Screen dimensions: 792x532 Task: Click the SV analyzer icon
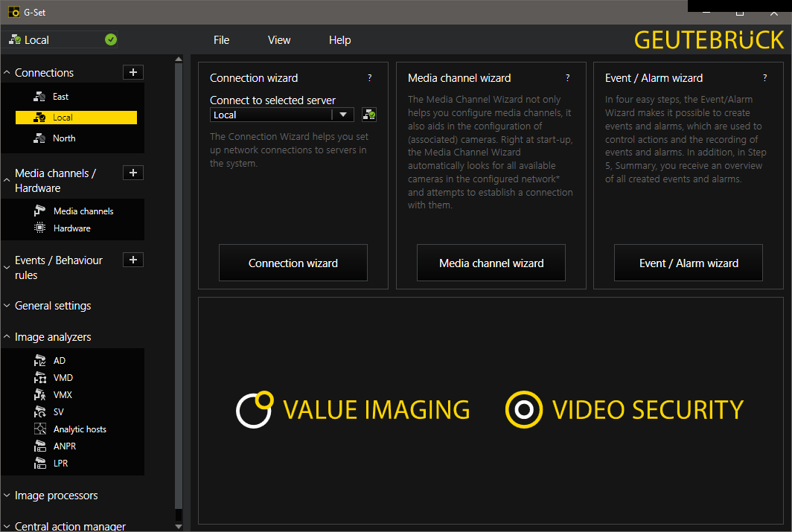(40, 411)
